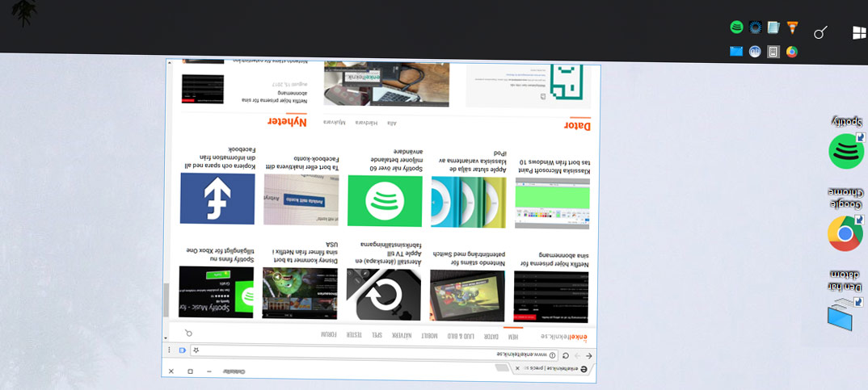This screenshot has height=390, width=868.
Task: Open article 'Ta bort eller inaktivera ditt Facebook-konto'
Action: [301, 163]
